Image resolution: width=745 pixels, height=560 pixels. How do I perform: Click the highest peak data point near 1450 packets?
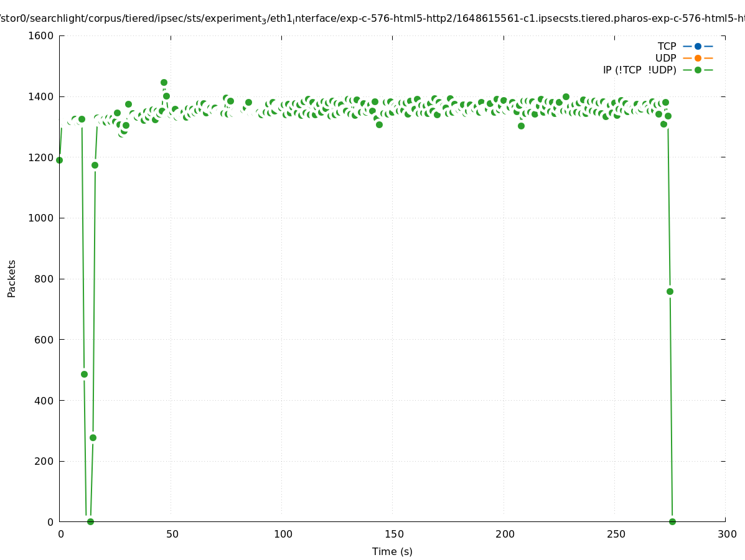pos(164,82)
